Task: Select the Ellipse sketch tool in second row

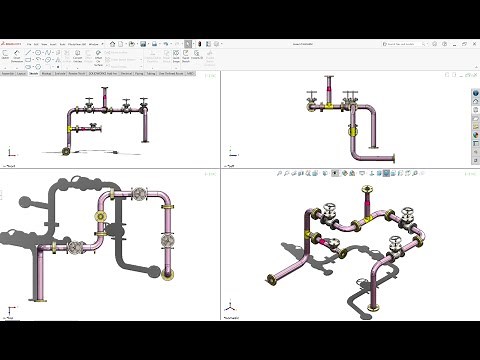Action: click(48, 60)
